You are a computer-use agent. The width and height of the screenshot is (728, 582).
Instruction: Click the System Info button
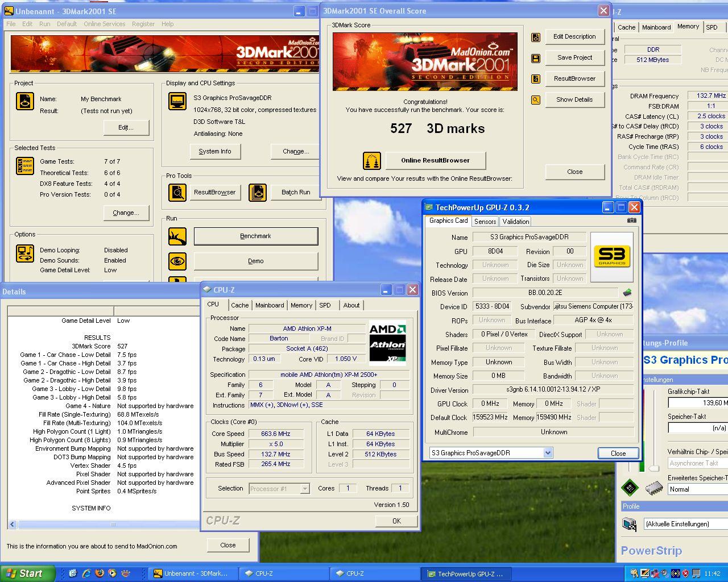(x=215, y=151)
